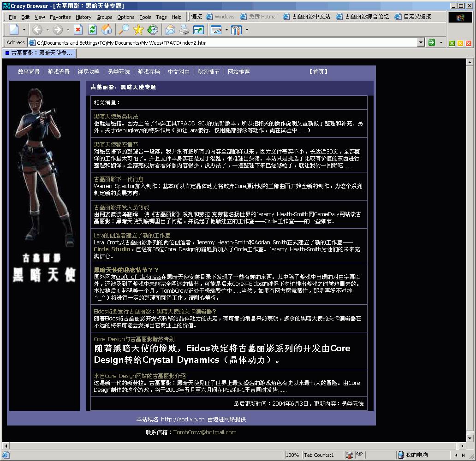Open Favorites with the yellow star icon
The image size is (476, 461).
tap(138, 30)
